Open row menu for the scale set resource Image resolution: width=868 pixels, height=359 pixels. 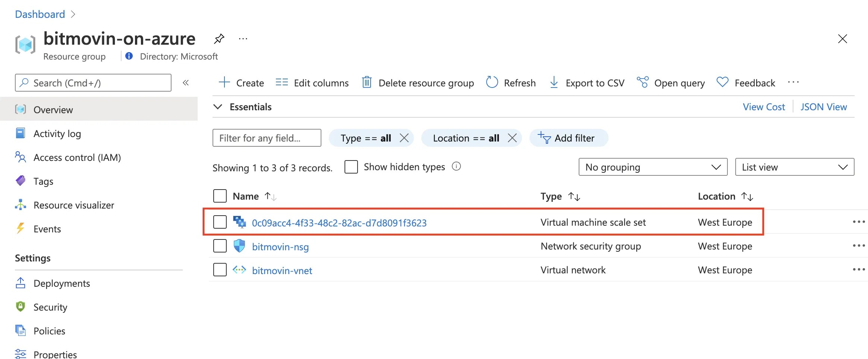click(x=859, y=222)
